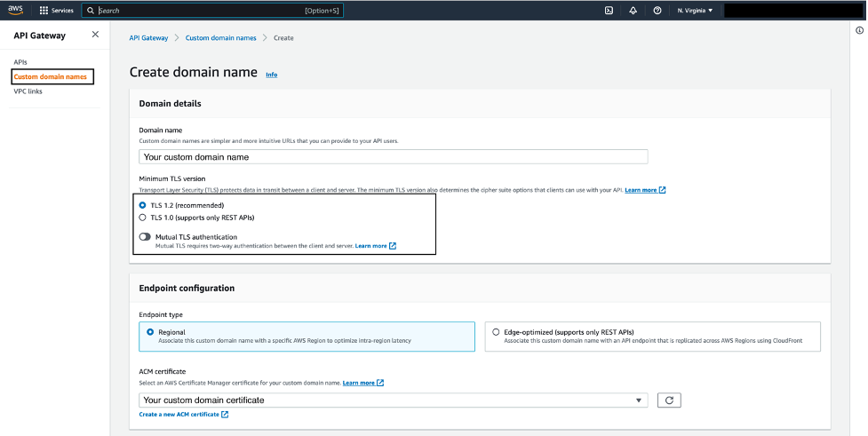Image resolution: width=868 pixels, height=436 pixels.
Task: Open the AWS home logo
Action: click(15, 10)
